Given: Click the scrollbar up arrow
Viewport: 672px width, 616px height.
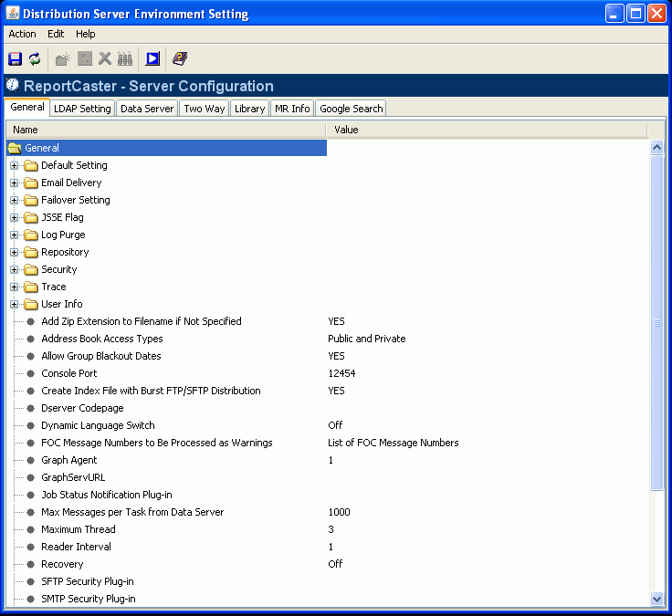Looking at the screenshot, I should pyautogui.click(x=656, y=148).
